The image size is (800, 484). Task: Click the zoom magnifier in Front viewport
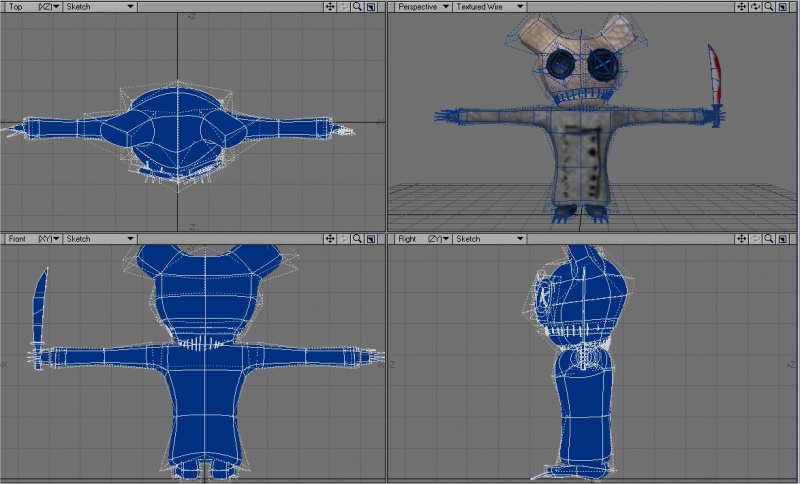coord(357,239)
